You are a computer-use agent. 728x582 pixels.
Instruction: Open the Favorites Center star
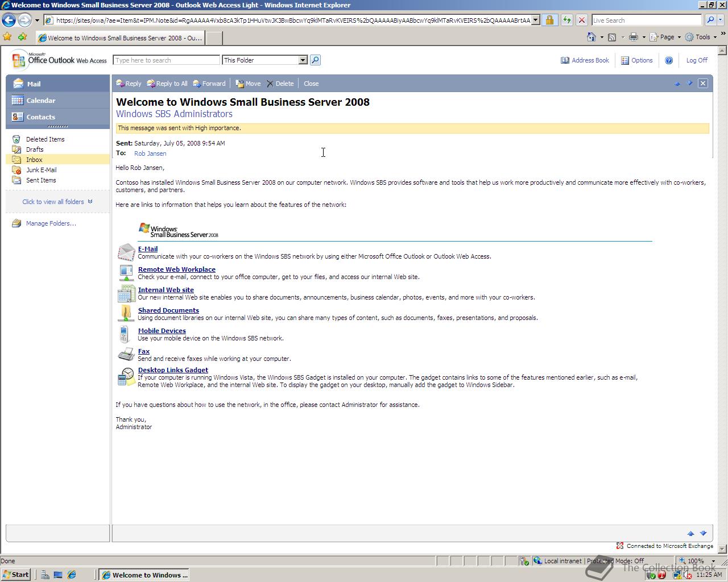point(7,37)
